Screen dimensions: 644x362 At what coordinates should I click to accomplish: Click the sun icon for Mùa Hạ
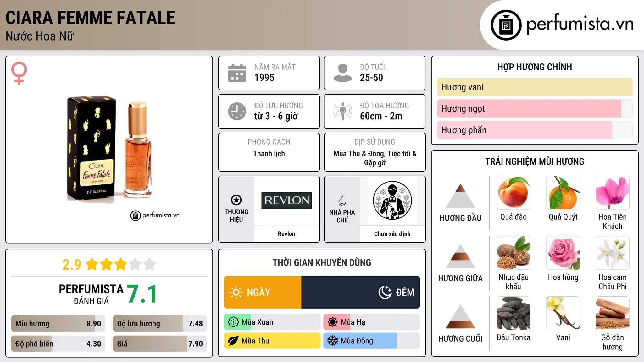click(333, 322)
